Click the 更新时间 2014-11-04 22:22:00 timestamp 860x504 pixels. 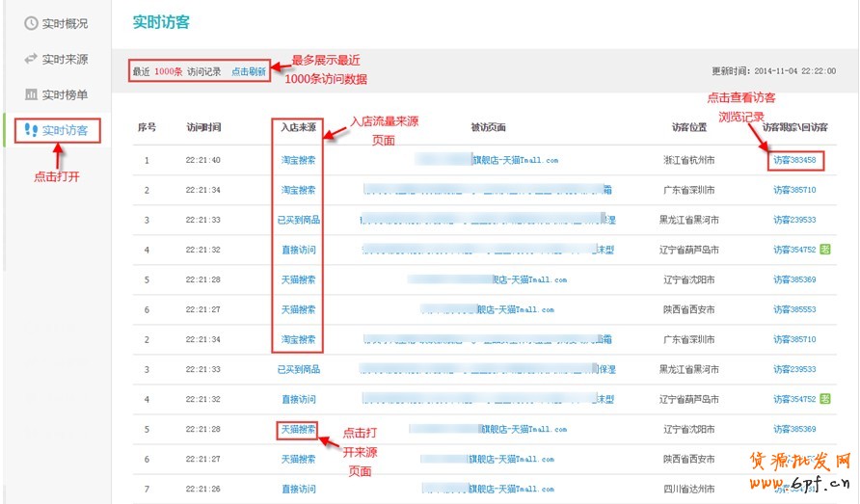point(774,70)
